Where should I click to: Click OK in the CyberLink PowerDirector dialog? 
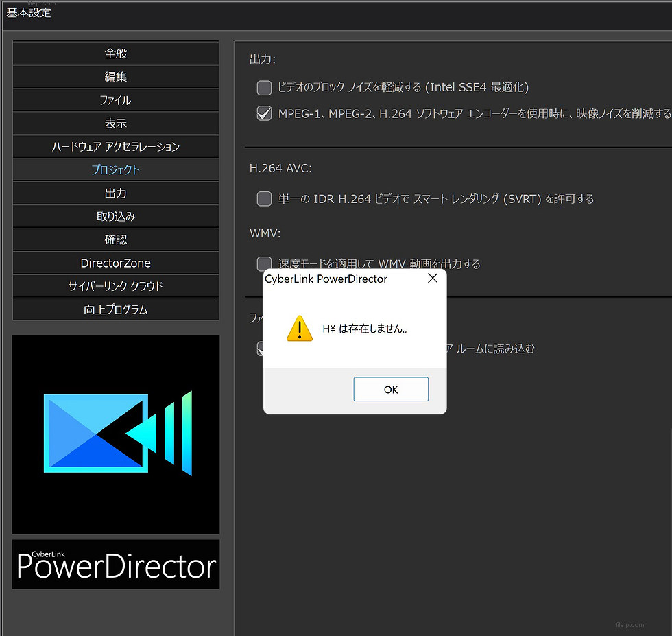pos(391,390)
